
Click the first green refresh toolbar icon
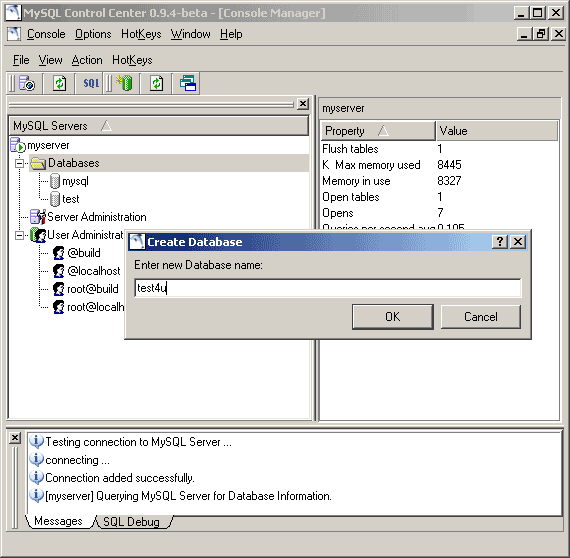(59, 83)
